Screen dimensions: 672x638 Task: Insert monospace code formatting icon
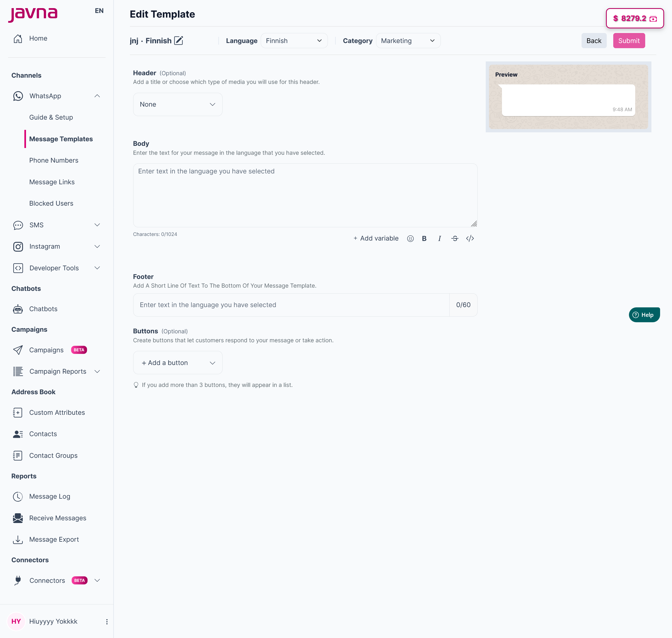point(470,238)
